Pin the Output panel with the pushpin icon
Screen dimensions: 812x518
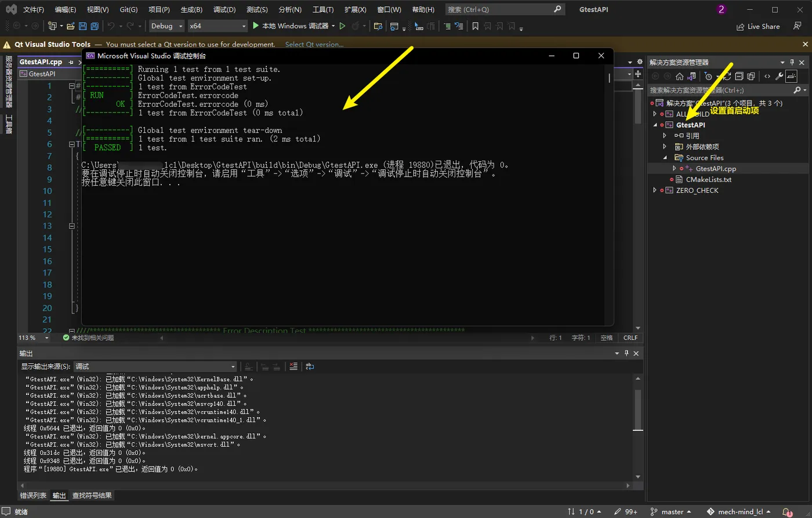pyautogui.click(x=626, y=353)
